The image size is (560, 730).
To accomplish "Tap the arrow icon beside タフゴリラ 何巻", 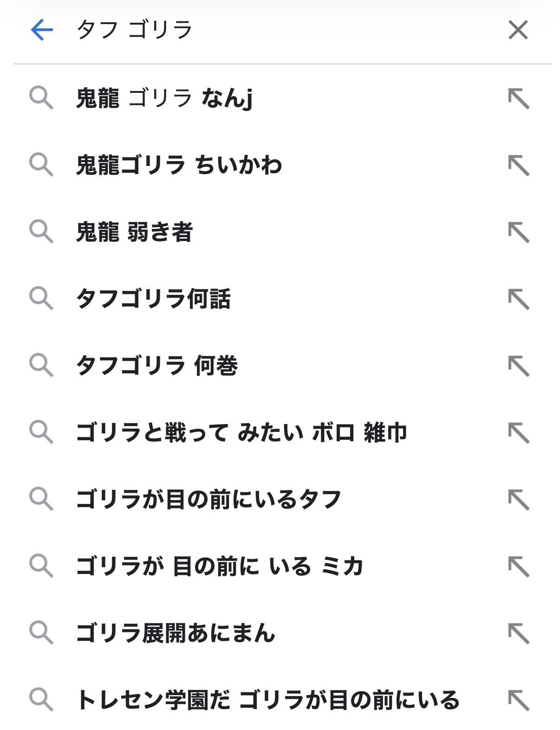I will click(x=518, y=366).
